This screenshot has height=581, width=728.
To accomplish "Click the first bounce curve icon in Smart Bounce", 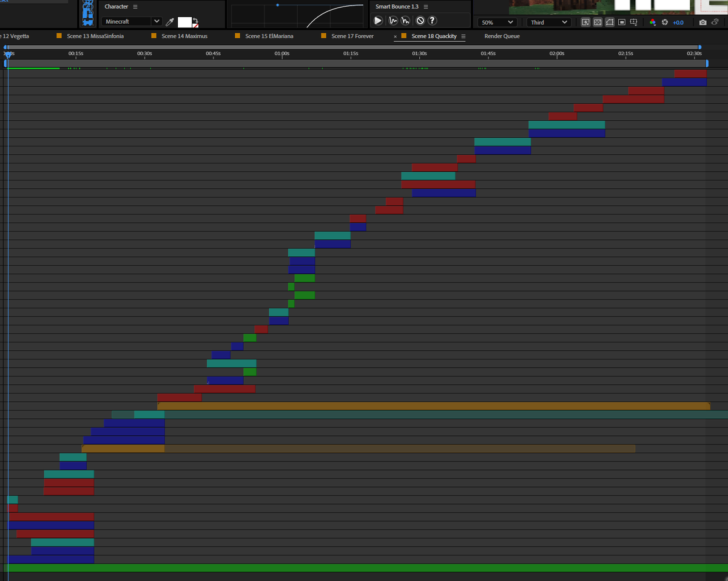I will point(393,21).
